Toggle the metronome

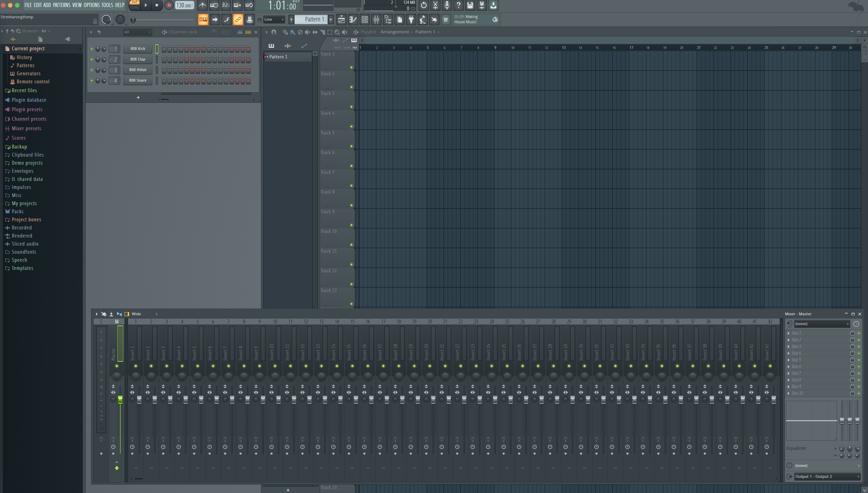(203, 6)
